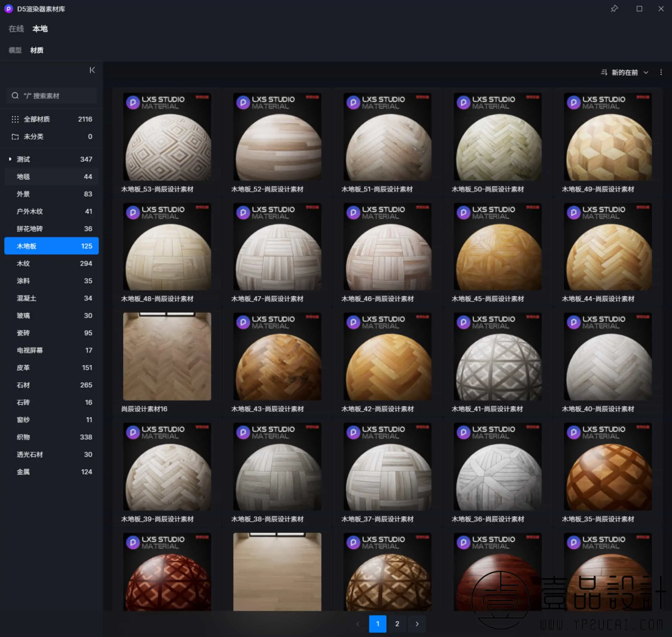Open the 新的在前 sort dropdown

625,72
